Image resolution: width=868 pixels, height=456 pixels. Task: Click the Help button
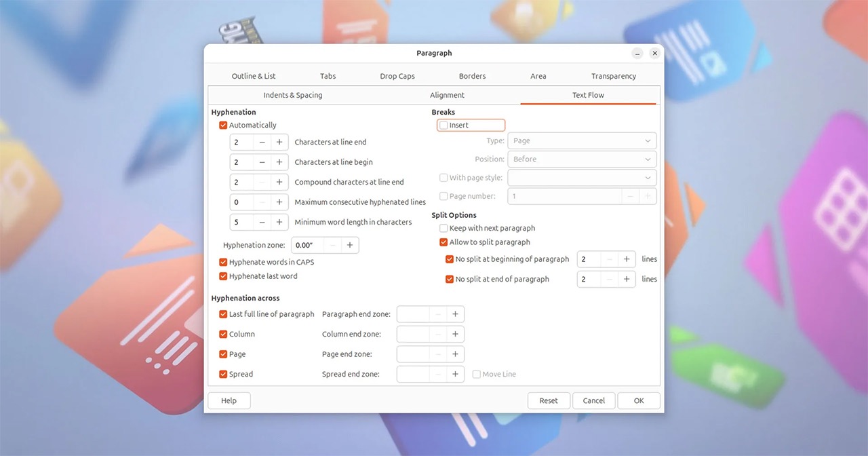tap(229, 401)
